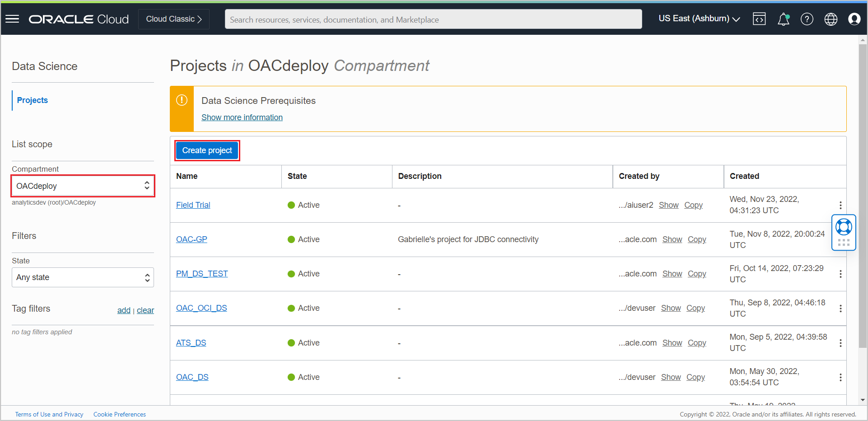Open the notifications bell

(784, 19)
